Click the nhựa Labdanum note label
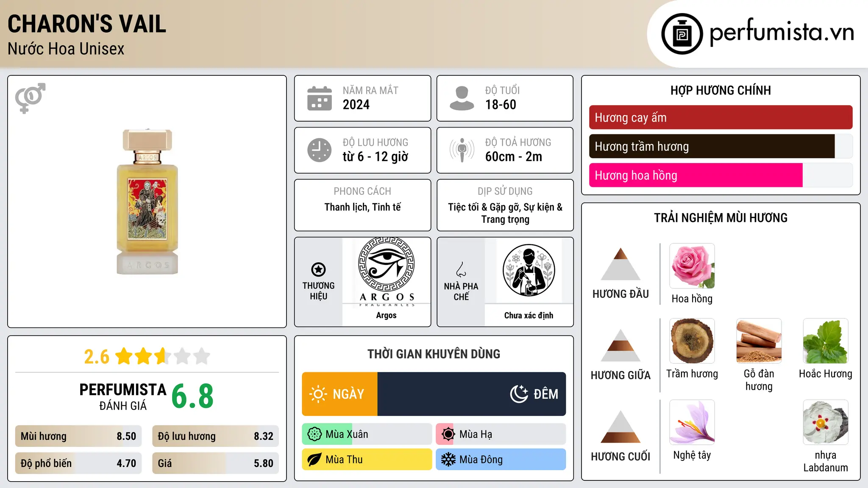This screenshot has width=868, height=488. click(826, 461)
